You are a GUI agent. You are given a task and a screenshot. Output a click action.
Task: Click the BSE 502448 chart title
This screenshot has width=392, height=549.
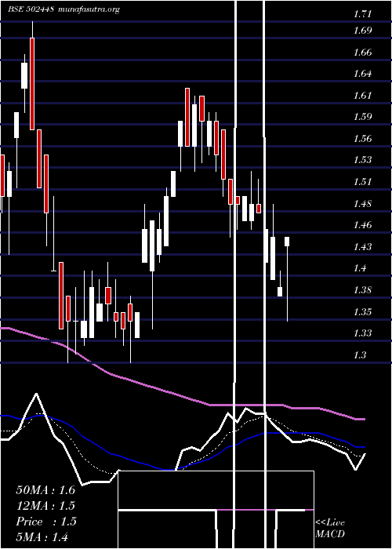31,9
